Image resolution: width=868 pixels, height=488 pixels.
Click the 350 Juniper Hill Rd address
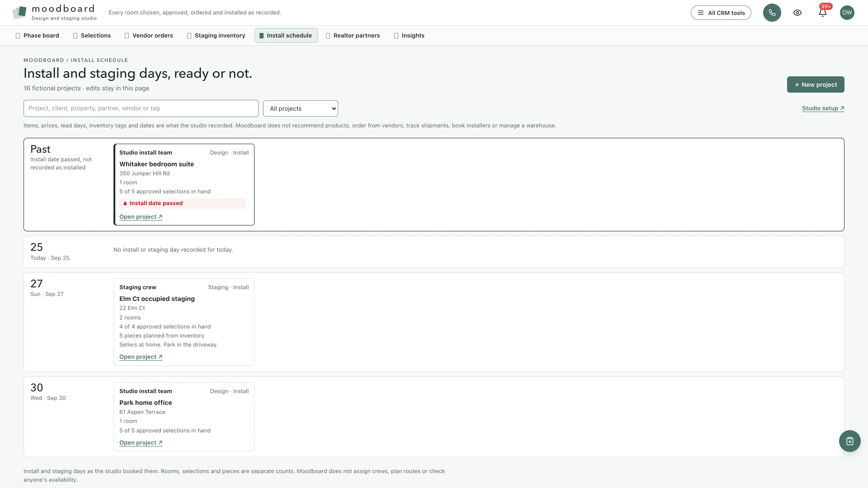coord(145,174)
